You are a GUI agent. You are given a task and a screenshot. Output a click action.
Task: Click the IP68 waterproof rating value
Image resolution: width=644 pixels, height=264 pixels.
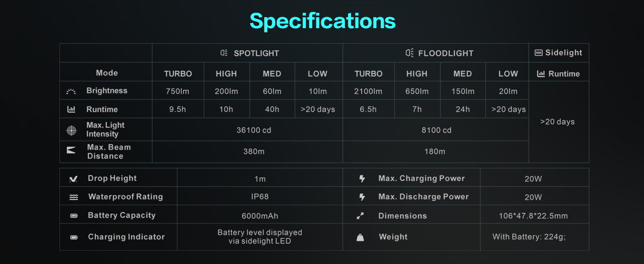(x=260, y=197)
